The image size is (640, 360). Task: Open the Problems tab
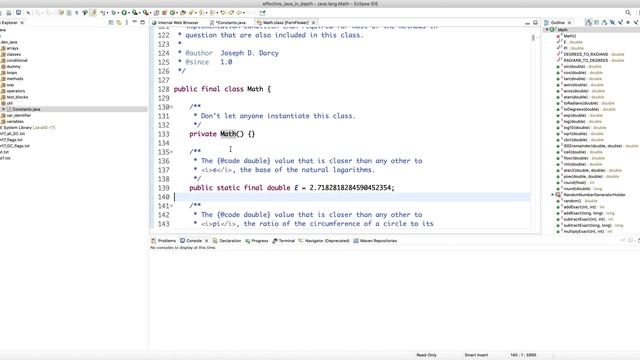pyautogui.click(x=163, y=241)
